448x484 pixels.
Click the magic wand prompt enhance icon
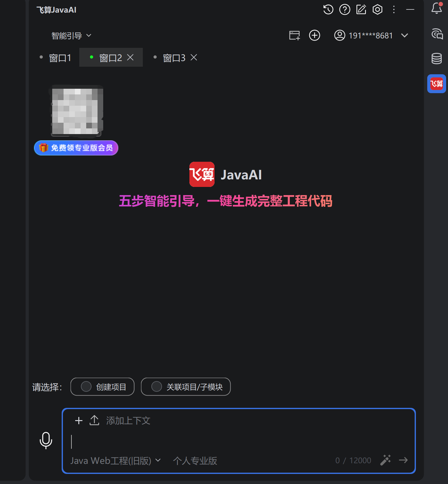tap(385, 460)
